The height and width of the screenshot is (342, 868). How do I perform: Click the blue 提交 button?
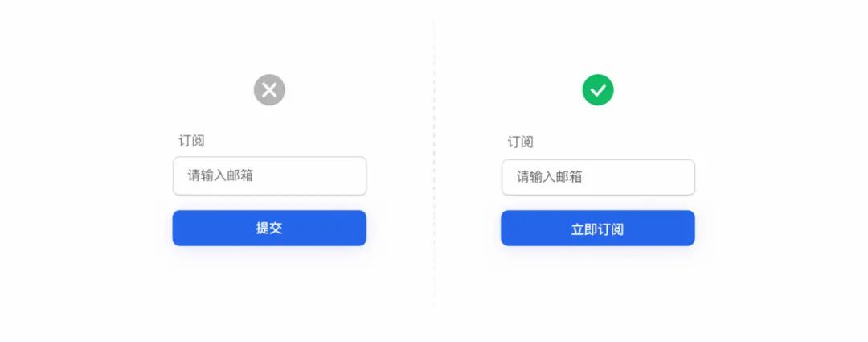coord(269,228)
